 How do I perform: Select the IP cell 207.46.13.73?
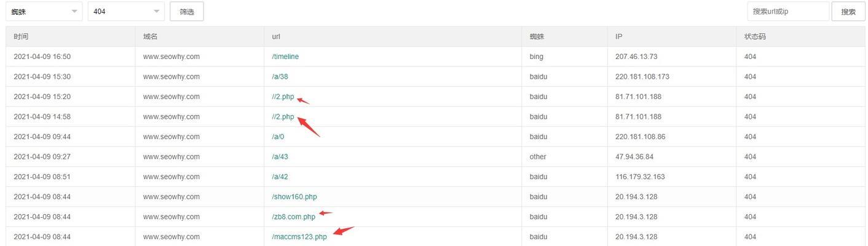click(x=636, y=57)
